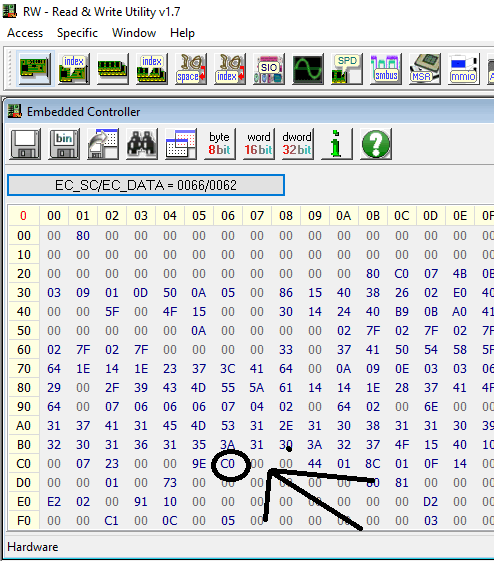
Task: Switch view to word 16bit
Action: 259,144
